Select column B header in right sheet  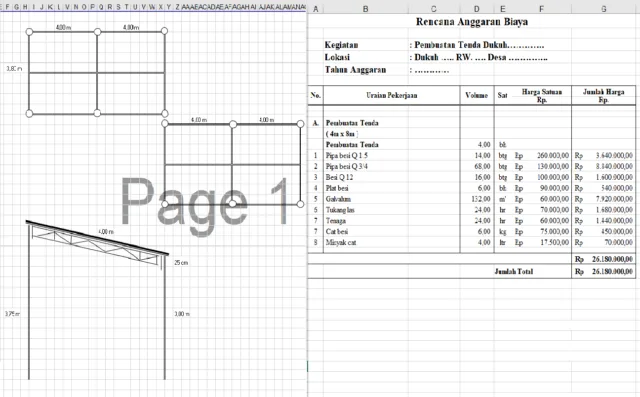365,9
